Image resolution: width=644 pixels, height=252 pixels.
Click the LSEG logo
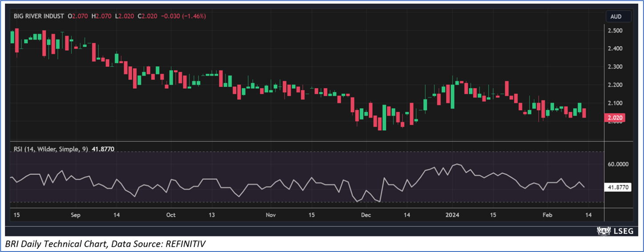614,231
